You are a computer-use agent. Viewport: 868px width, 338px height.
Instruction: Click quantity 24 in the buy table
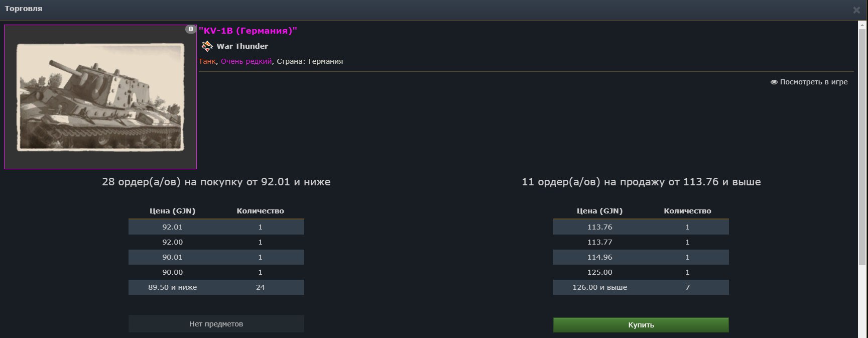coord(260,287)
